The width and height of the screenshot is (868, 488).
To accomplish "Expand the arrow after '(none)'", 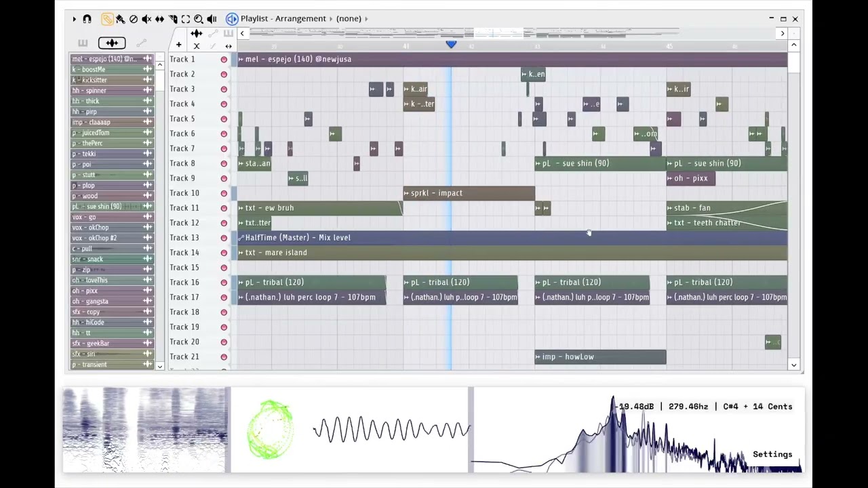I will (x=367, y=19).
